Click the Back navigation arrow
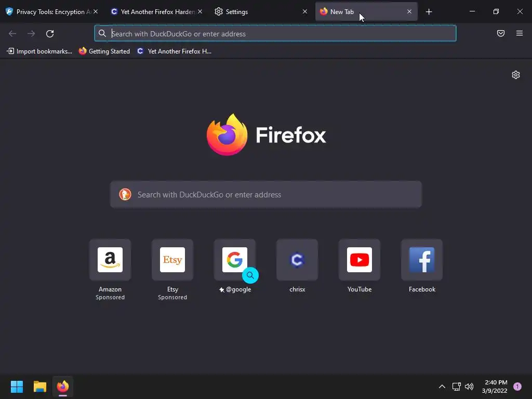 12,34
